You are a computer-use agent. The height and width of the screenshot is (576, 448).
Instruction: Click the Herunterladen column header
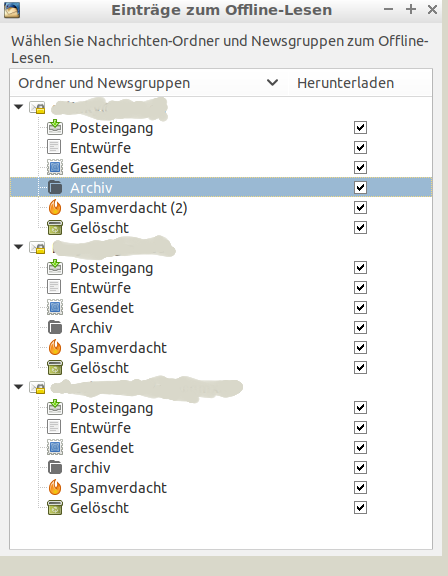(345, 83)
